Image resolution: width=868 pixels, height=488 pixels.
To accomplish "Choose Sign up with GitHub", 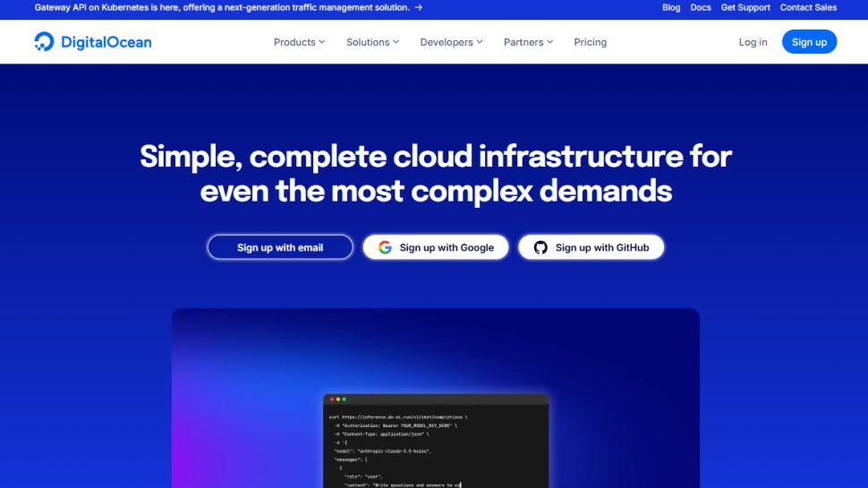I will click(x=591, y=248).
